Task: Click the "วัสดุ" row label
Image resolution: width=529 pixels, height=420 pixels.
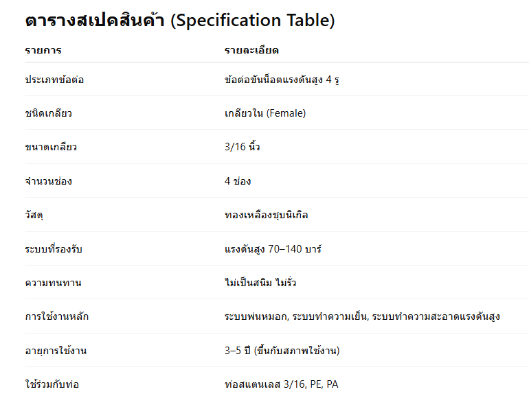Action: [x=34, y=215]
